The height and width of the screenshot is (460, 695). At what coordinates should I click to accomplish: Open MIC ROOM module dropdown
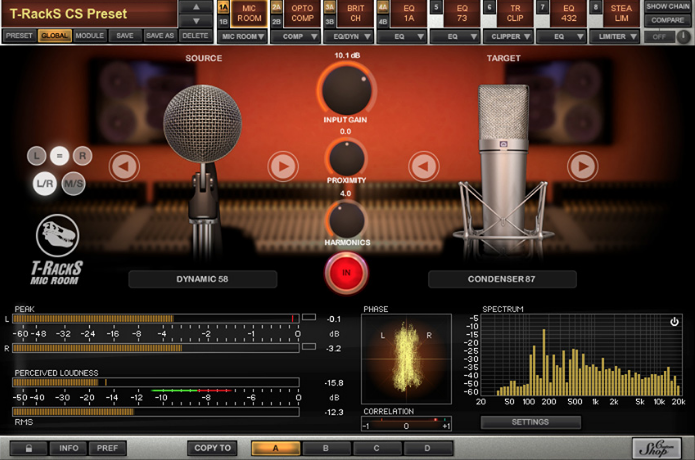click(243, 36)
